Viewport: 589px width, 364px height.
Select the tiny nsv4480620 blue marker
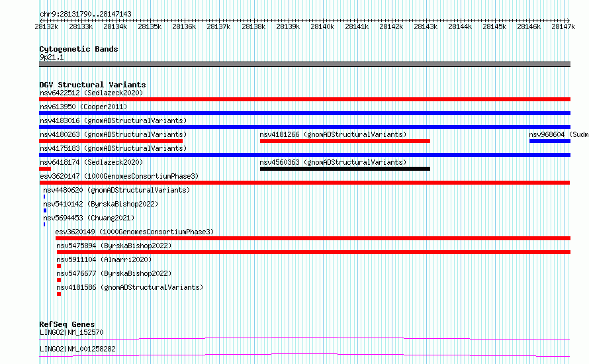[x=44, y=197]
